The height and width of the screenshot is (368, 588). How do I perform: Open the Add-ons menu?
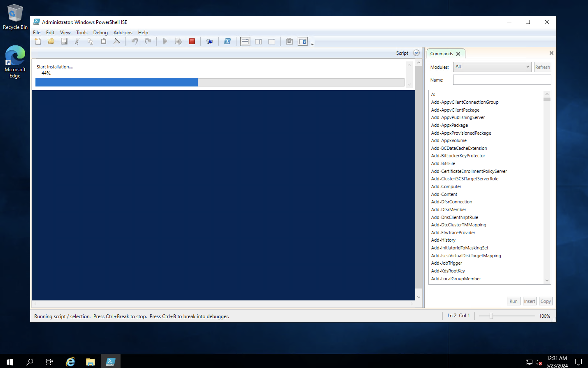pos(123,32)
